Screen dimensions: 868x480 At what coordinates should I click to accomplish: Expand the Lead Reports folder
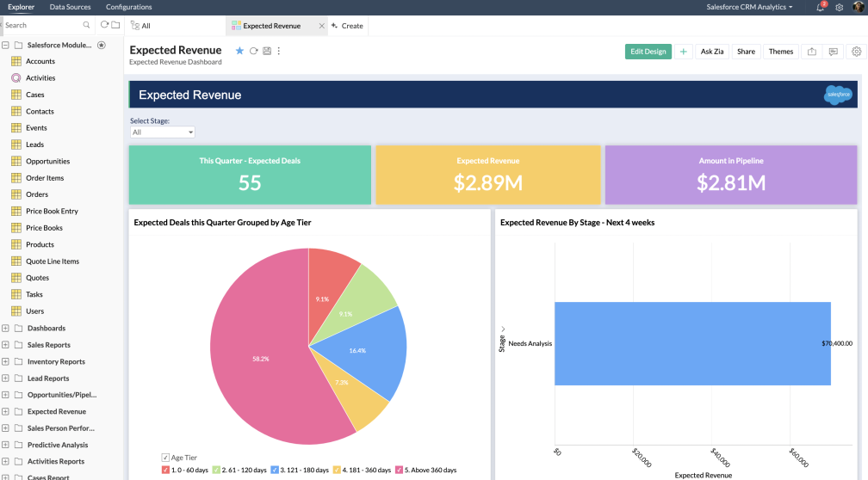click(x=5, y=378)
